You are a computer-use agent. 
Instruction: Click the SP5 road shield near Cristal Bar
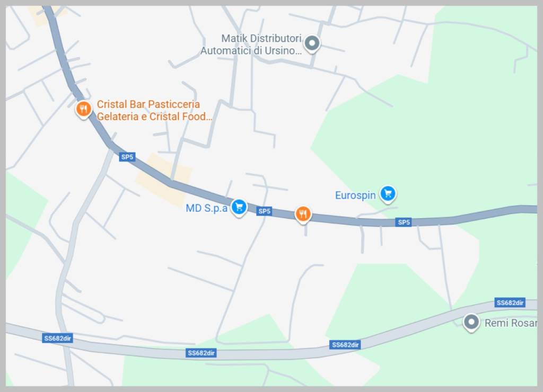[127, 157]
